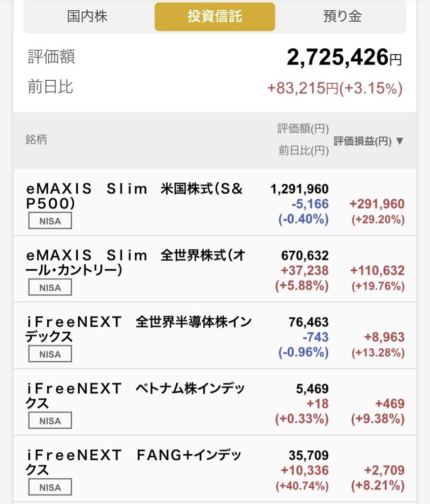Click NISA badge under 半導体株 fund

[50, 354]
